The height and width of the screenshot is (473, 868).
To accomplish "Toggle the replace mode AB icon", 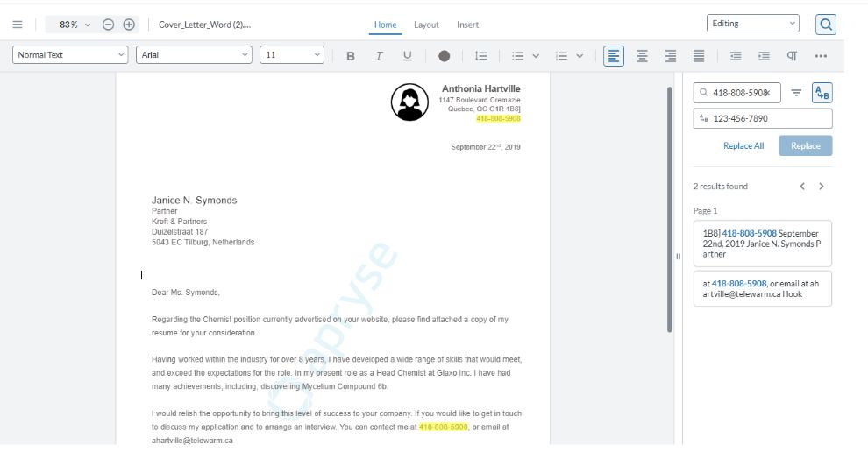I will click(x=822, y=93).
